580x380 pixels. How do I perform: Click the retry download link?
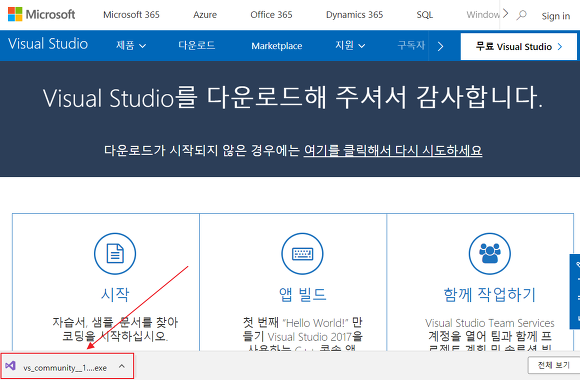[393, 151]
